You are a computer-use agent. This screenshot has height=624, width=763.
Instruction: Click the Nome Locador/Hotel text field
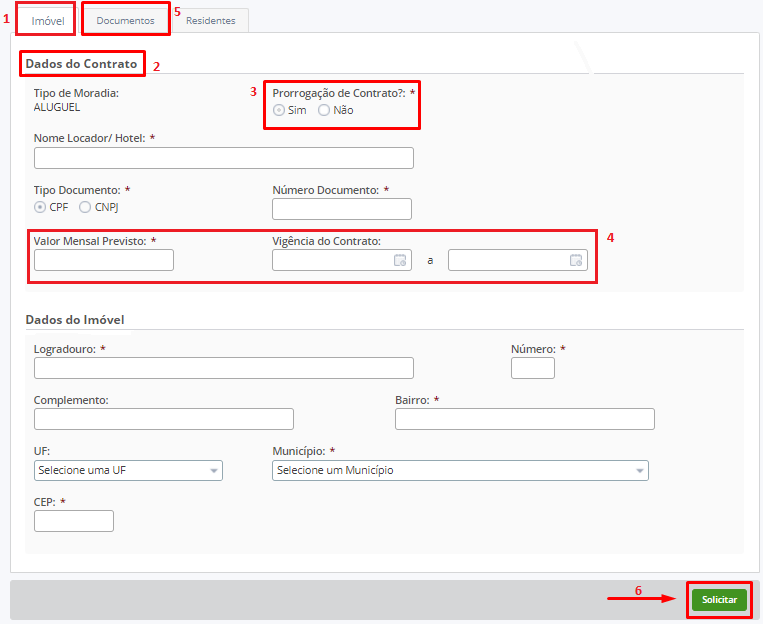[x=223, y=158]
